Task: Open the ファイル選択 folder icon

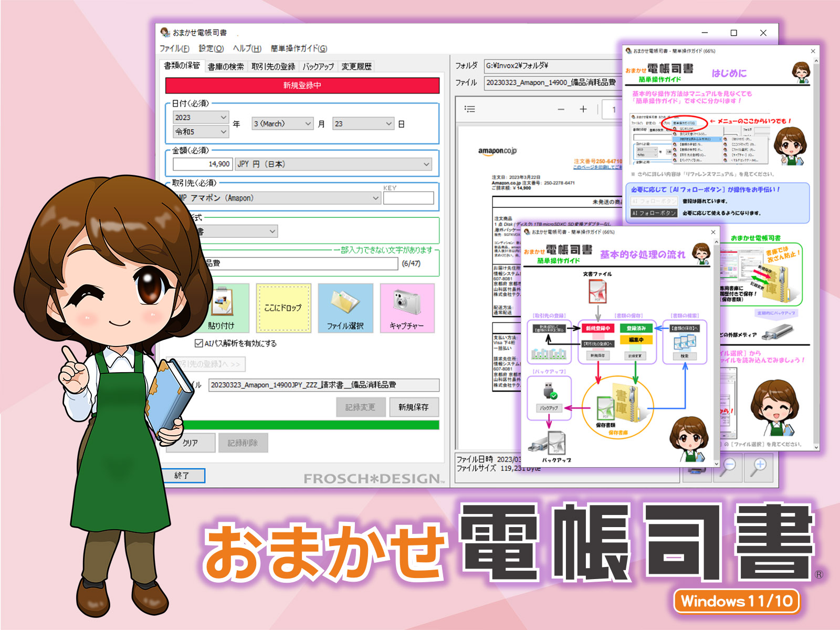Action: pyautogui.click(x=345, y=308)
